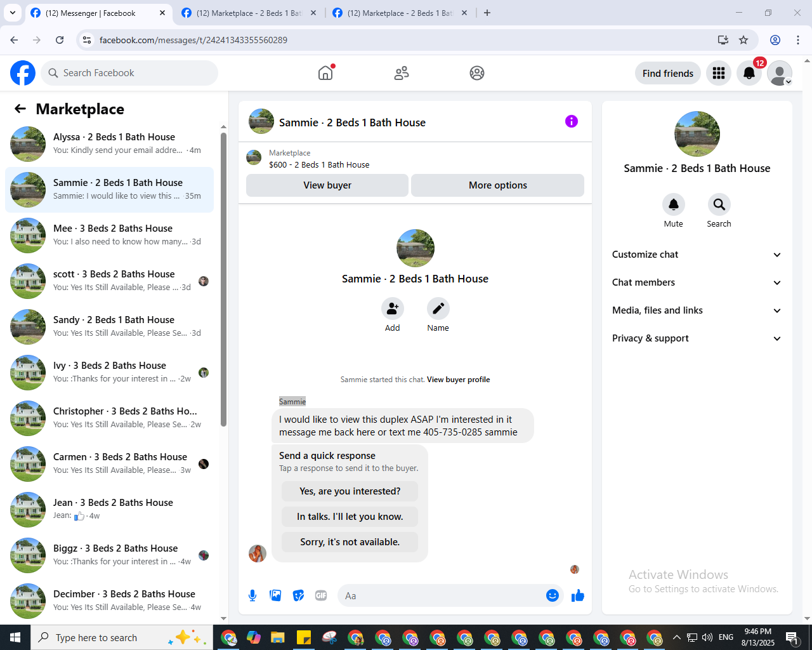The height and width of the screenshot is (650, 812).
Task: Click the Search Facebook field
Action: tap(129, 73)
